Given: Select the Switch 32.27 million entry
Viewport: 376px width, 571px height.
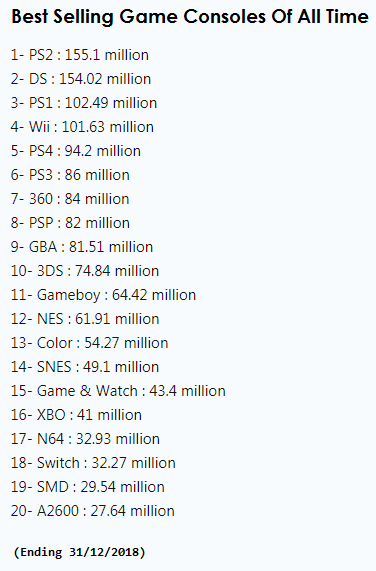Looking at the screenshot, I should point(93,463).
